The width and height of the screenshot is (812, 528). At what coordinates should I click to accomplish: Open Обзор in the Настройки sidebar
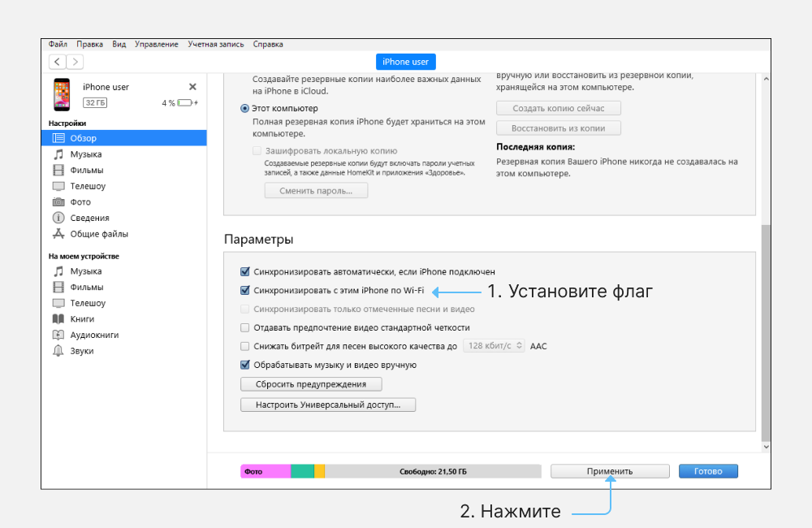[123, 138]
